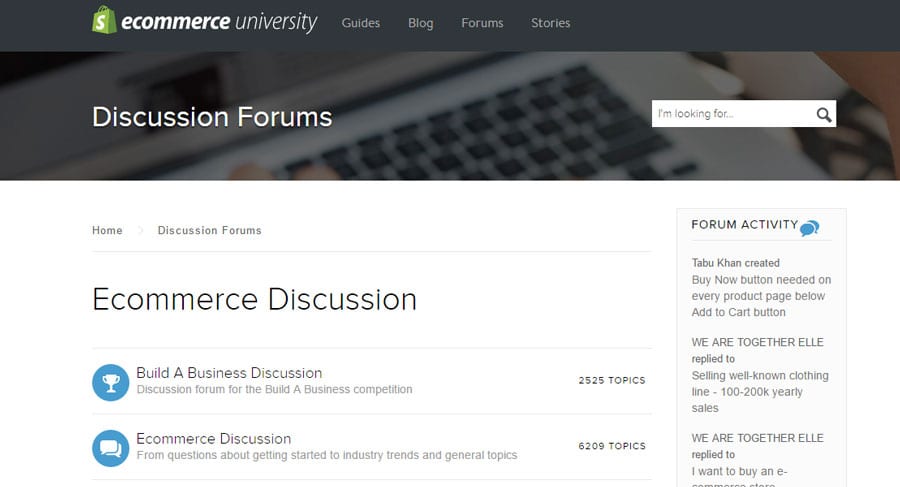
Task: Go to the Forums nav item
Action: click(x=482, y=23)
